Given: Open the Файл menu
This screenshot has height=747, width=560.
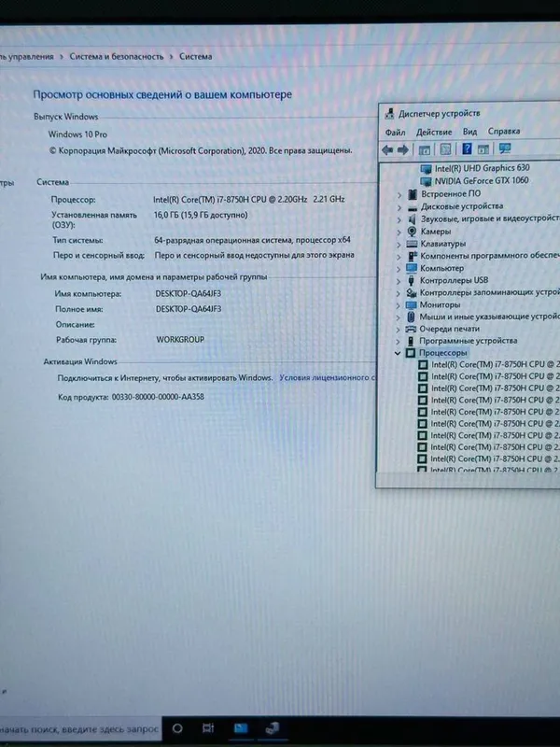Looking at the screenshot, I should click(395, 133).
